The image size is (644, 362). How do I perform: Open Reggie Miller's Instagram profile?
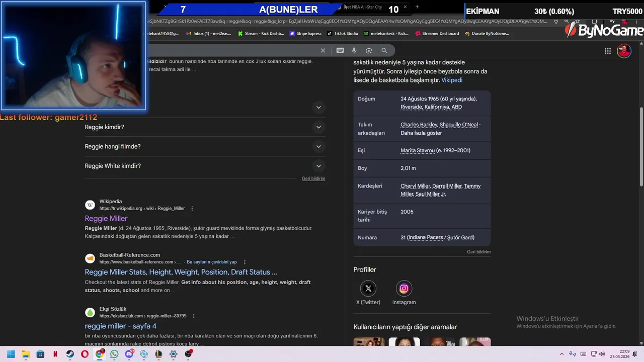tap(404, 293)
